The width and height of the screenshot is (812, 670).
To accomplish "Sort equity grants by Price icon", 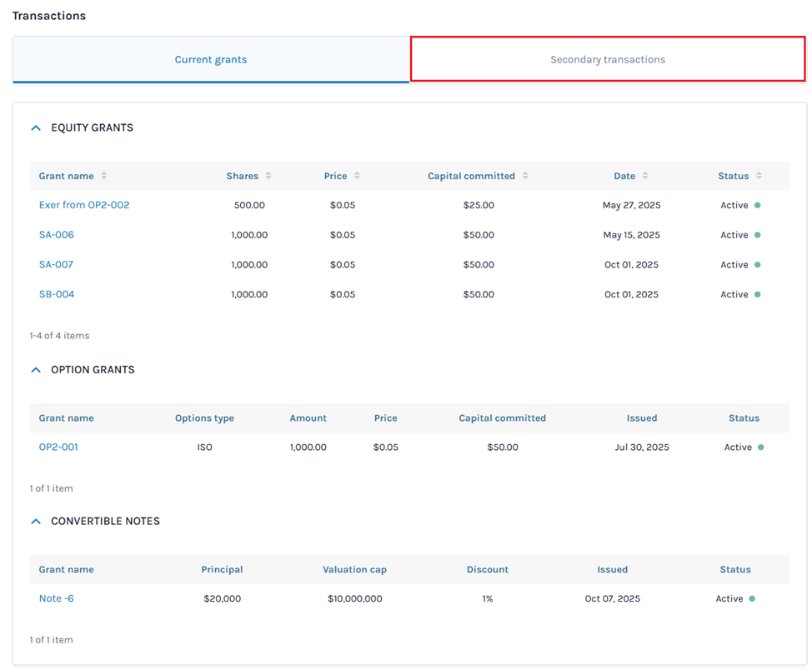I will (357, 176).
